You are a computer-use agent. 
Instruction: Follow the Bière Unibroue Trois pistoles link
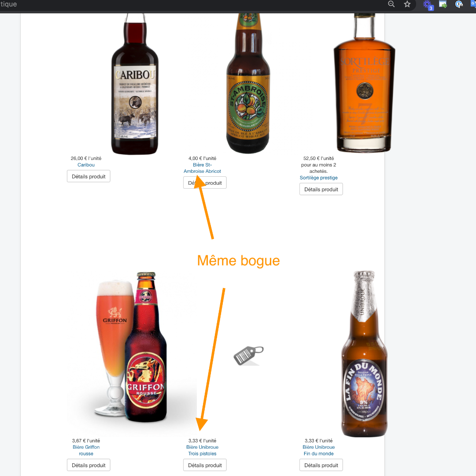(x=202, y=450)
